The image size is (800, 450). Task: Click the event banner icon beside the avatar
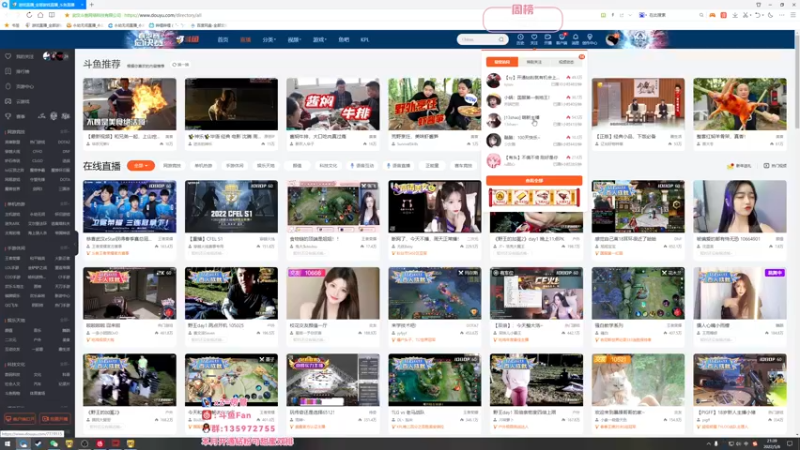640,39
